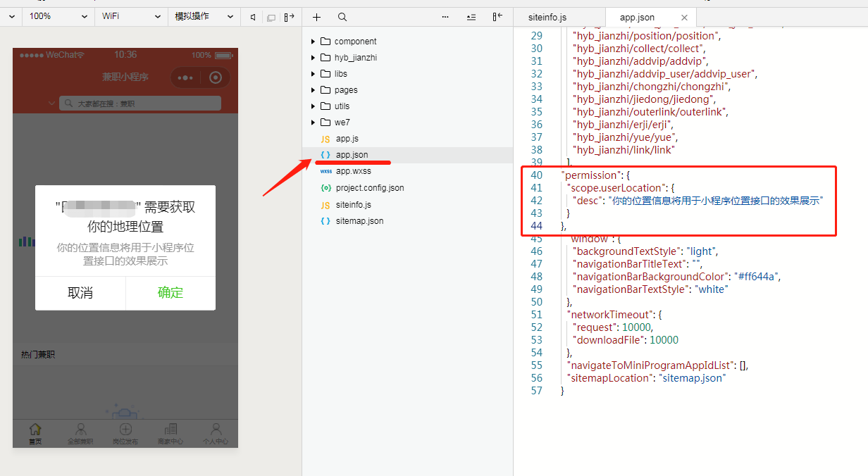Click 确定 in the location dialog

[x=170, y=293]
